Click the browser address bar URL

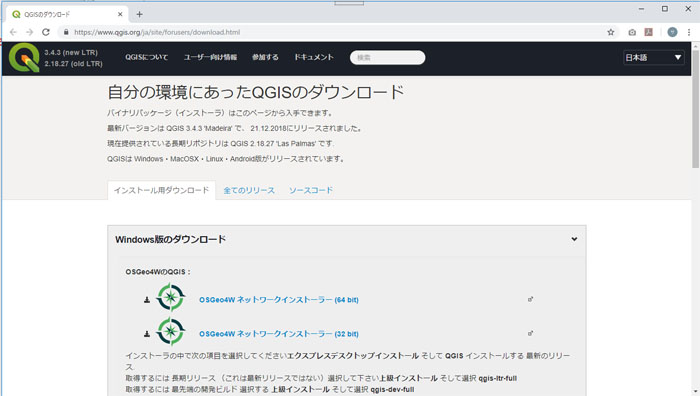[157, 32]
